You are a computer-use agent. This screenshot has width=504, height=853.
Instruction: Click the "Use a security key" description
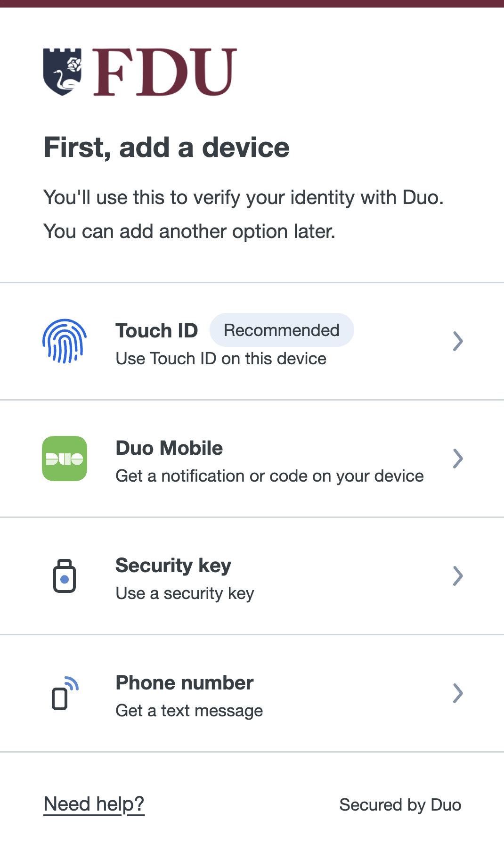(185, 593)
